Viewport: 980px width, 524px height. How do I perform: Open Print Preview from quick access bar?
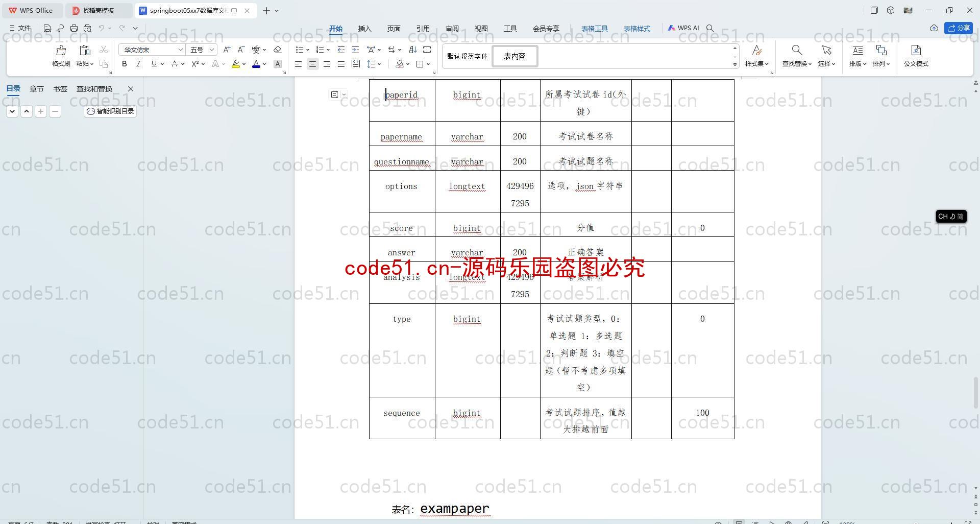click(87, 28)
